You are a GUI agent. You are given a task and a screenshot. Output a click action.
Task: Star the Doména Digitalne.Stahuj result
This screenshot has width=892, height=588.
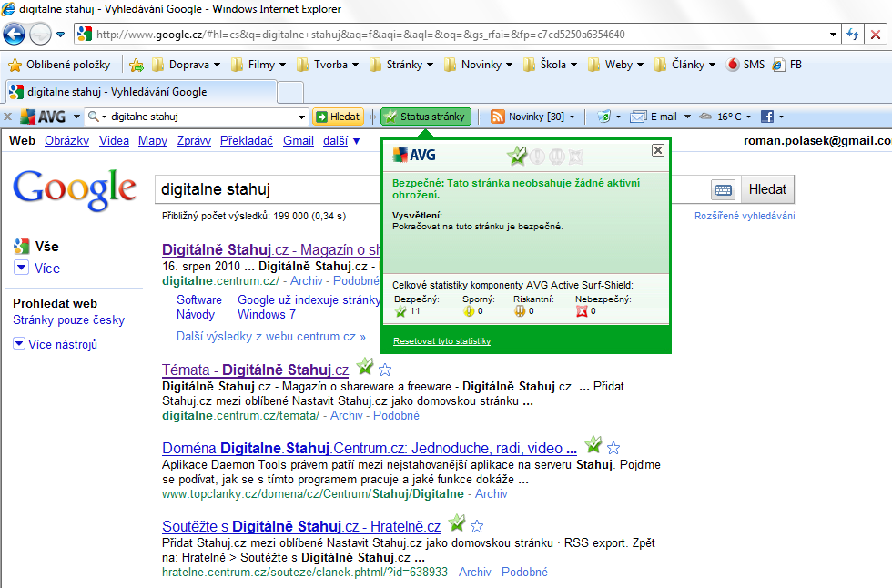pyautogui.click(x=613, y=448)
